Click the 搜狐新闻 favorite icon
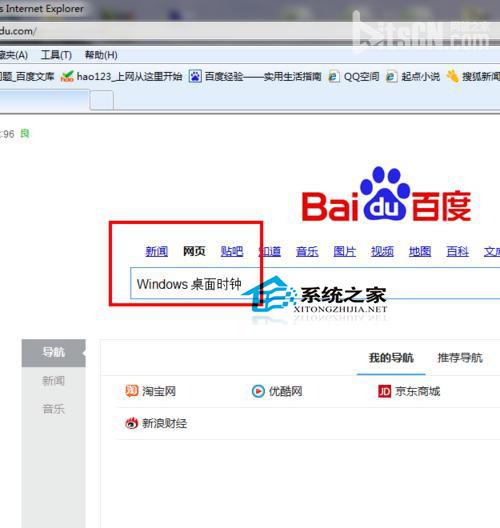This screenshot has width=500, height=528. 453,77
